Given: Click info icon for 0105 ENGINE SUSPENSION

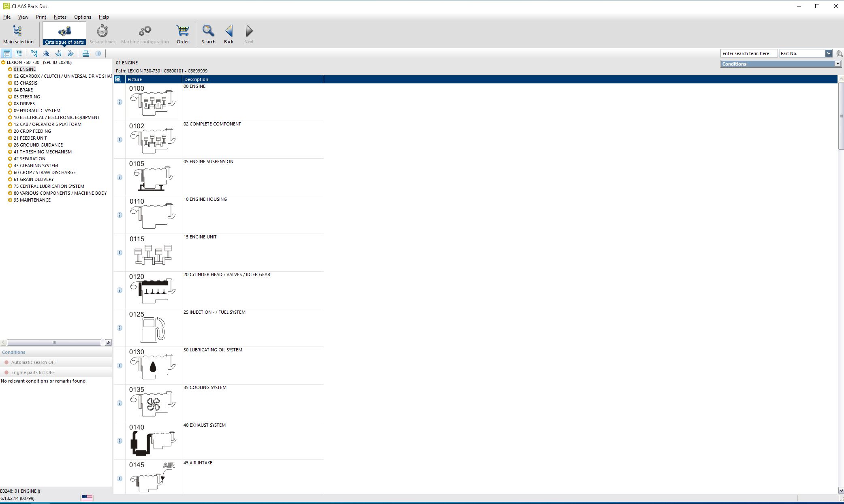Looking at the screenshot, I should pyautogui.click(x=120, y=177).
